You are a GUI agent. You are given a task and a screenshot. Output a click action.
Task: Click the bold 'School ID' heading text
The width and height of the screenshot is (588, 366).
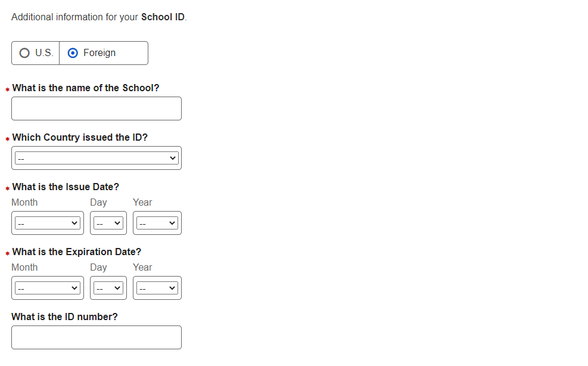click(163, 17)
